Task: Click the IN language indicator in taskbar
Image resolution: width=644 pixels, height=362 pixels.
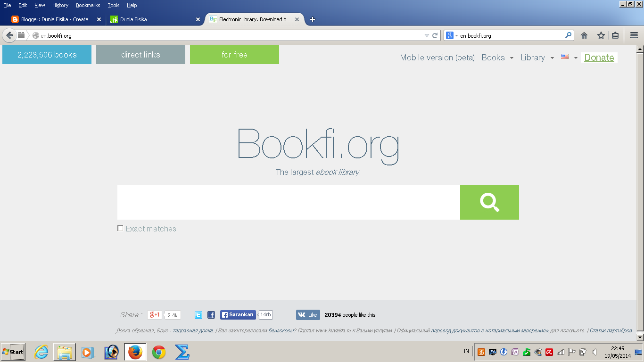Action: pyautogui.click(x=466, y=351)
